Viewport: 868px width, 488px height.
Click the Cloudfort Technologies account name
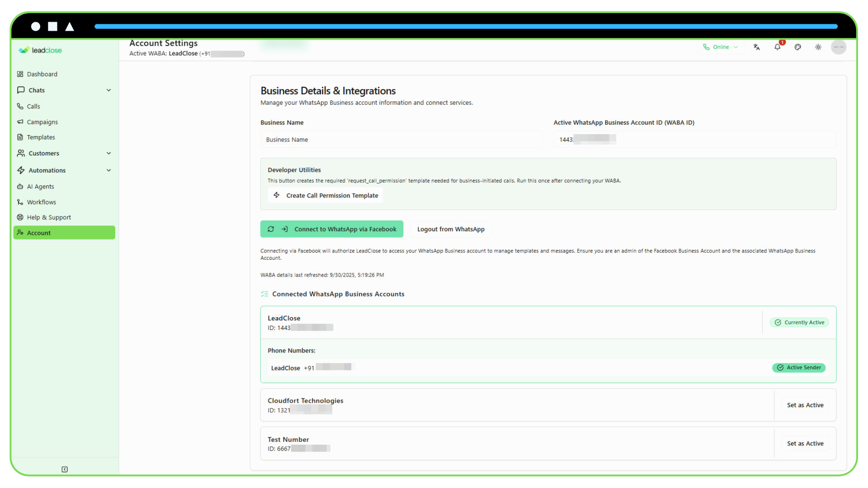[306, 401]
